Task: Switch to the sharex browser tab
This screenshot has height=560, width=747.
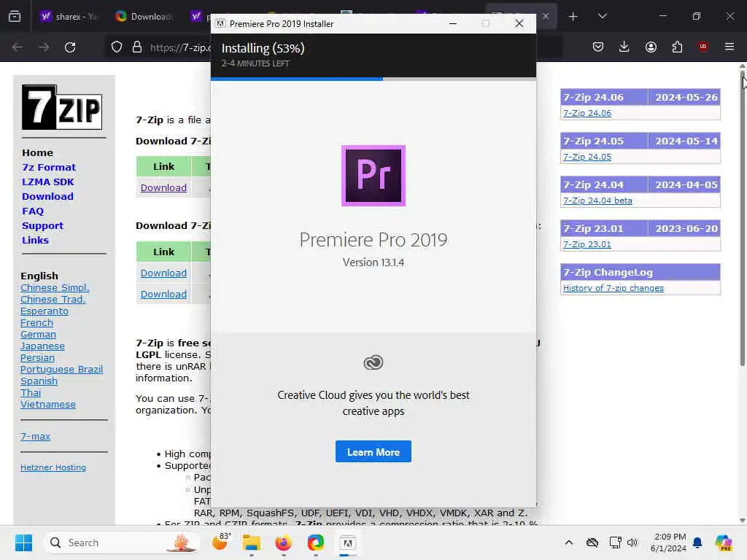Action: pos(69,17)
